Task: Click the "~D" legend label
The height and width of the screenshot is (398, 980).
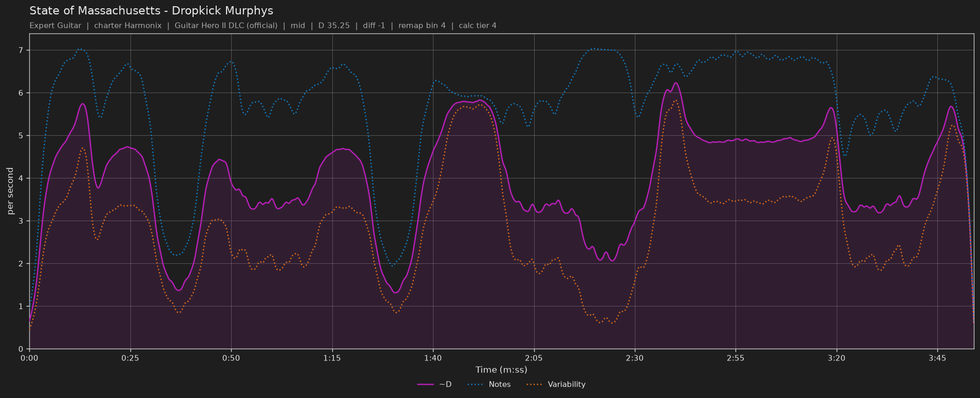Action: click(x=445, y=385)
